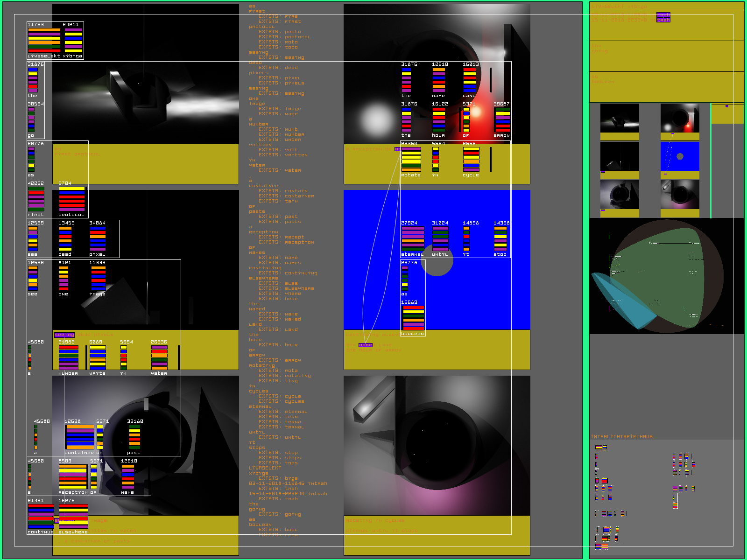Screen dimensions: 747x560
Task: Click the 'protocol' color-bar block
Action: [x=71, y=199]
